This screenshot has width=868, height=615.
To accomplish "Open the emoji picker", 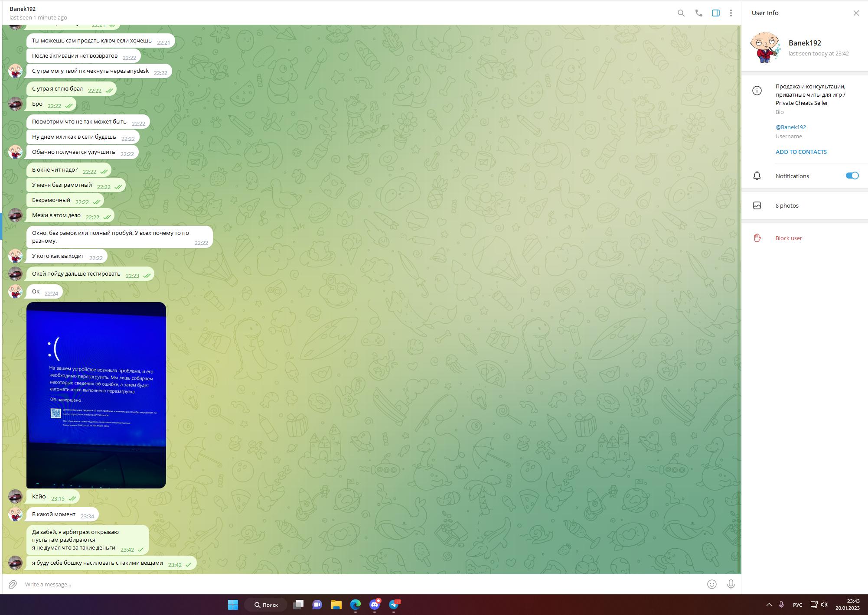I will coord(711,584).
